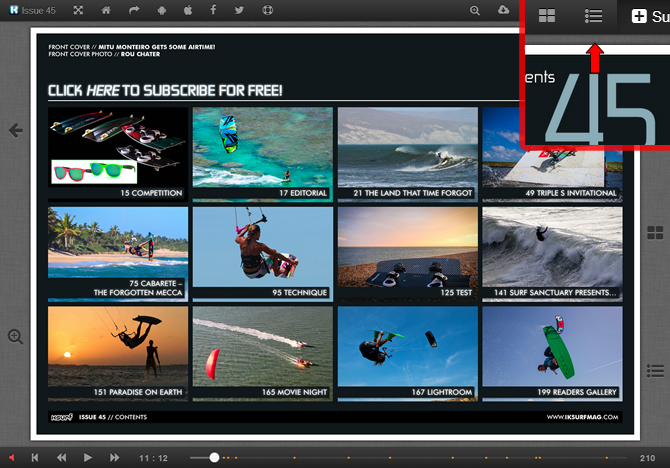Click the page slider handle

(213, 457)
